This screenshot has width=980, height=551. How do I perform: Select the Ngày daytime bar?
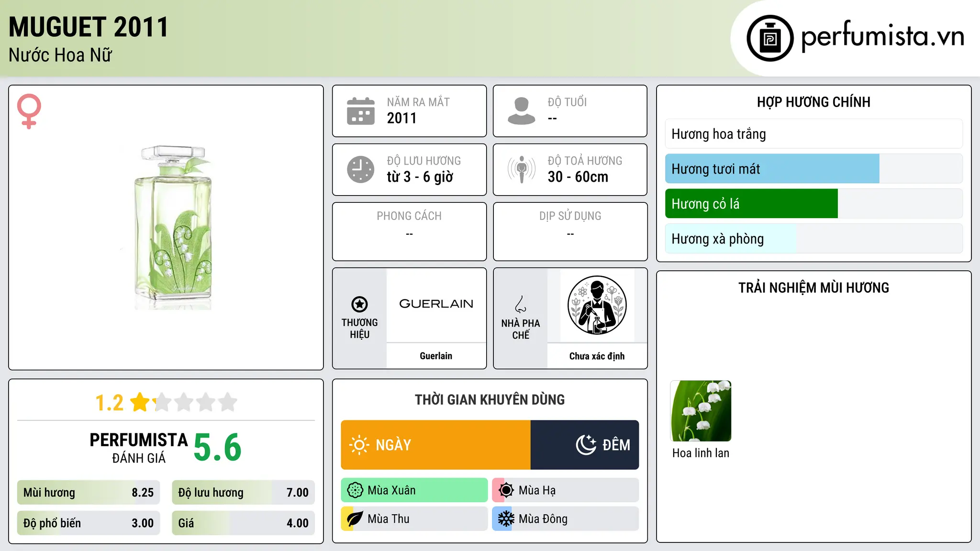click(436, 445)
